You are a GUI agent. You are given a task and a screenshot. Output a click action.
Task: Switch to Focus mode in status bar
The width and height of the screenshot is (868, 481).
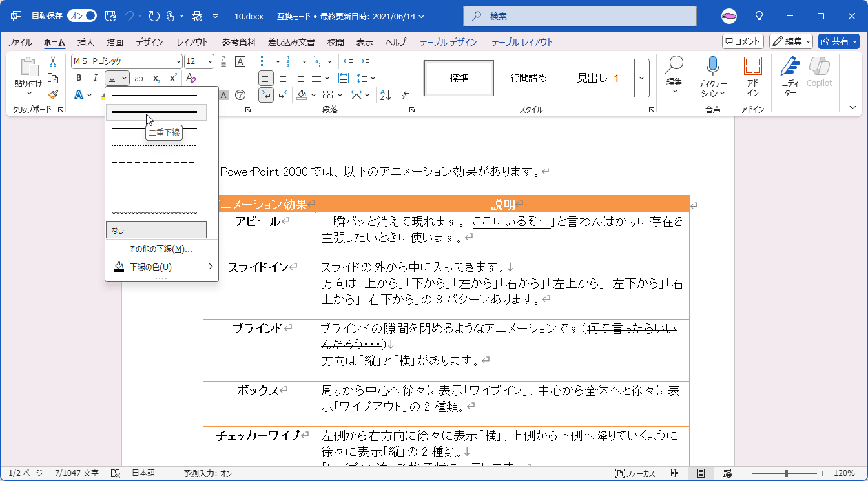coord(635,473)
